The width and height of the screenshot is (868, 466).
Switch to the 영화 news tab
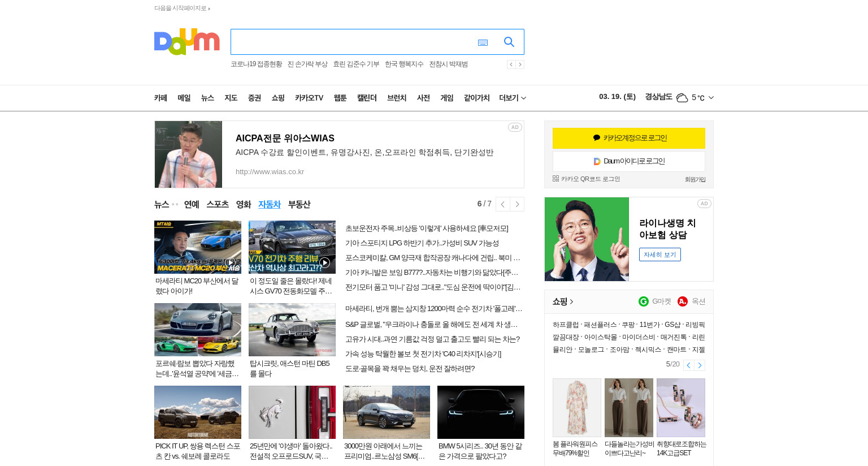(x=244, y=204)
